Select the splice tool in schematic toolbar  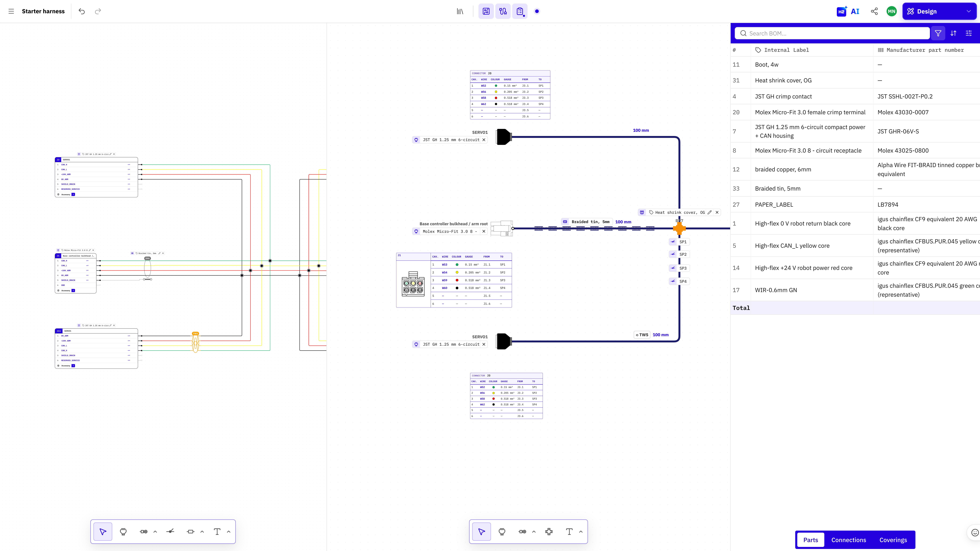(170, 532)
